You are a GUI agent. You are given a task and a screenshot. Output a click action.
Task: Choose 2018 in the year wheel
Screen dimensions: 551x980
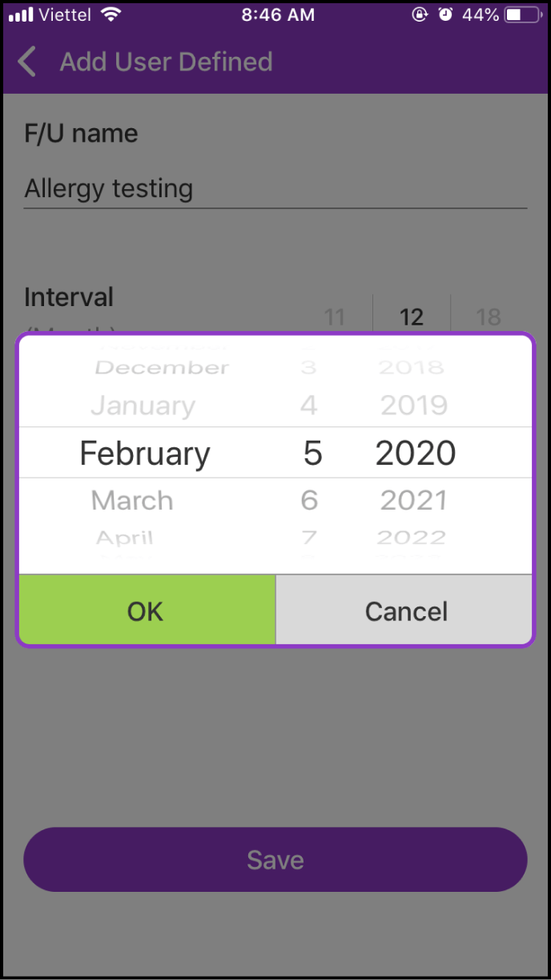[411, 368]
